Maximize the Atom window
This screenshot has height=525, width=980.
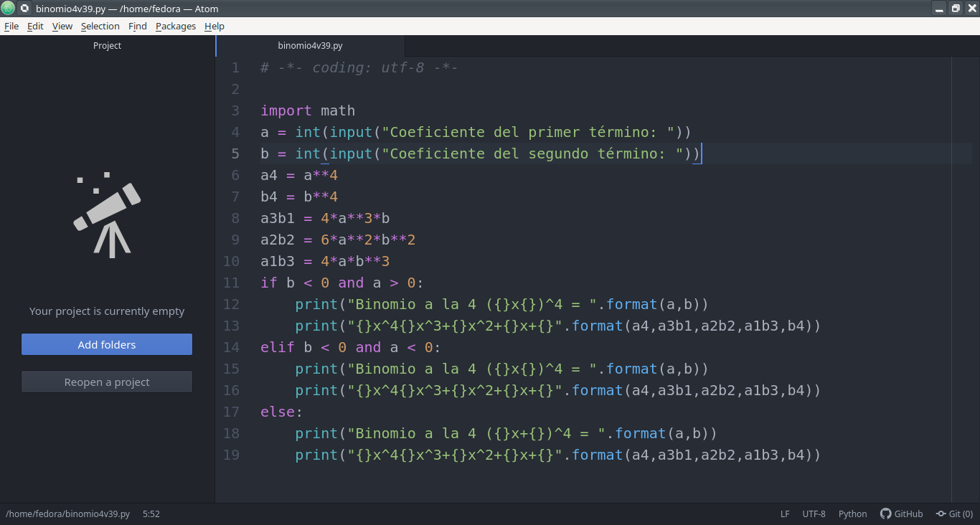pos(955,9)
